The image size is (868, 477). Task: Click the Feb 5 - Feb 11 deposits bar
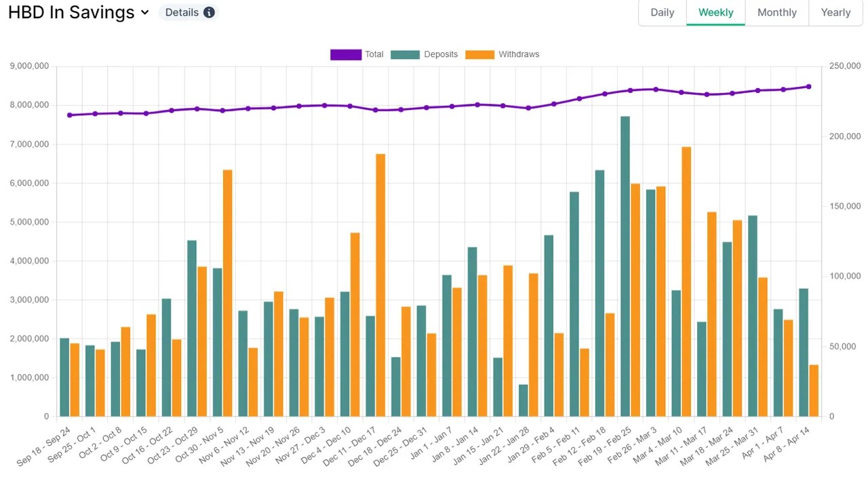point(574,304)
